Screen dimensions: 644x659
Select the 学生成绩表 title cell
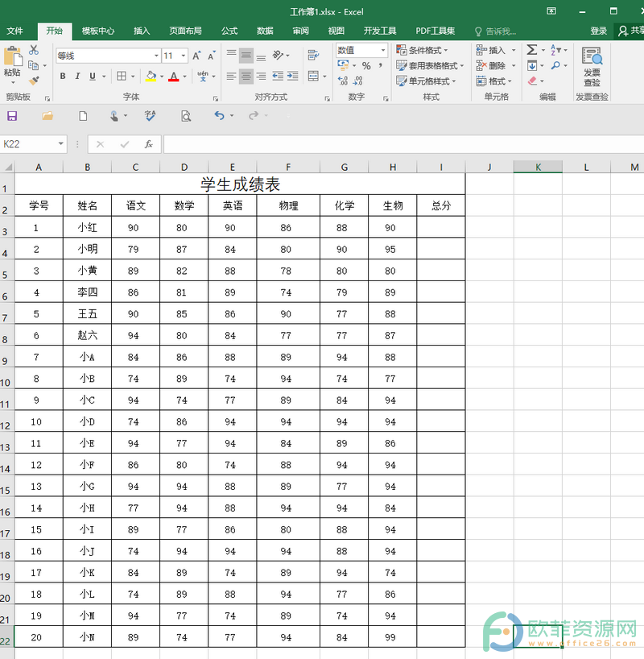click(240, 184)
